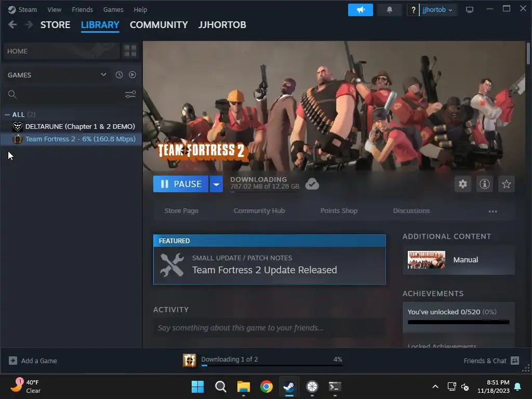Open the weather widget showing 40°F
Viewport: 532px width, 399px height.
pos(25,387)
